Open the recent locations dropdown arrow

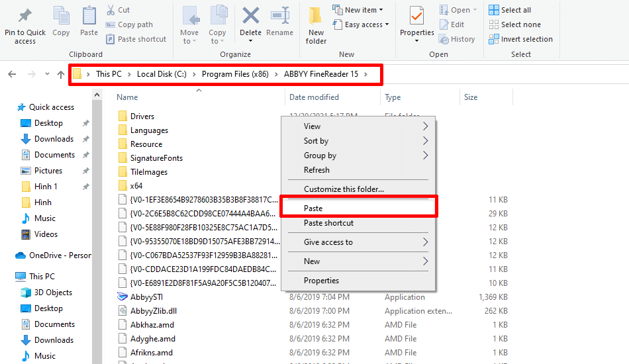pyautogui.click(x=47, y=74)
